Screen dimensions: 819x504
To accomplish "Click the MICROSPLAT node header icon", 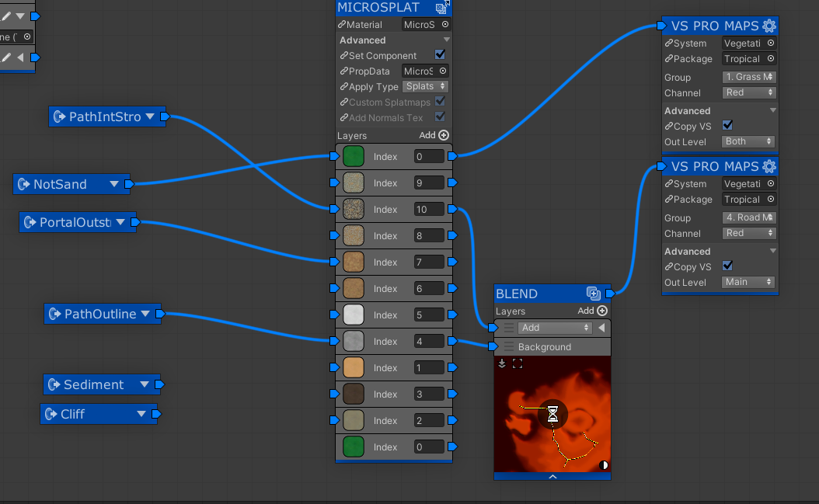I will coord(441,8).
